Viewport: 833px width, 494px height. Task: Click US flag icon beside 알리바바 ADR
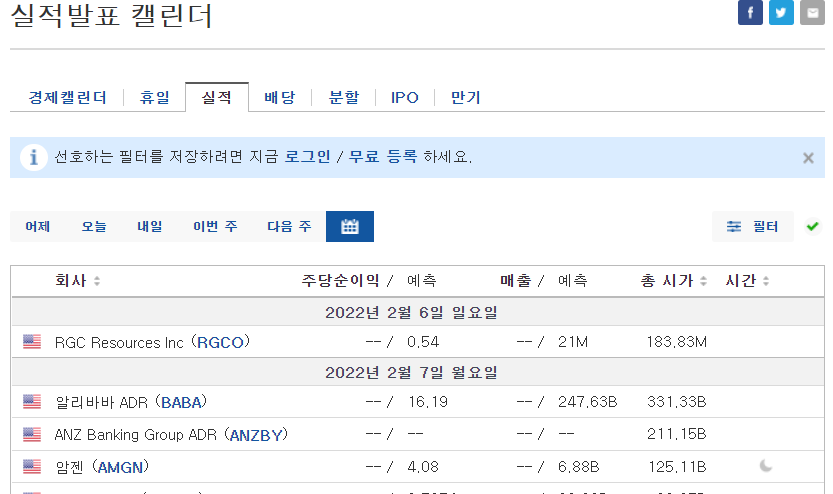tap(32, 402)
